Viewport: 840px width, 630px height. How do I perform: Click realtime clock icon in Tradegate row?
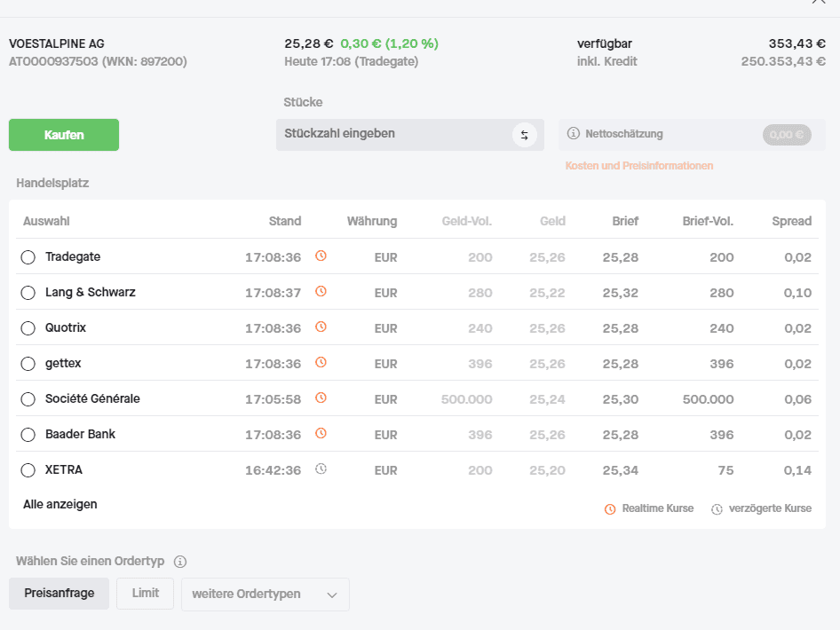pyautogui.click(x=321, y=256)
